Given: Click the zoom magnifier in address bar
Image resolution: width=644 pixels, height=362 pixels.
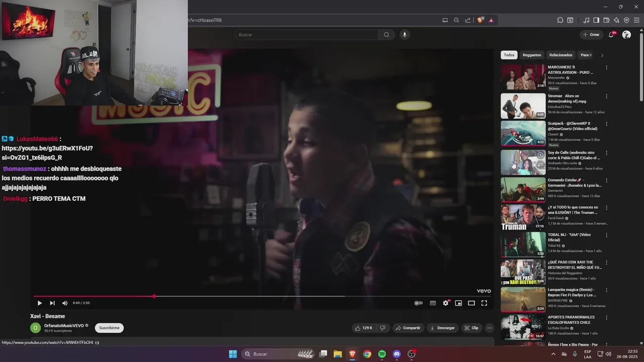Looking at the screenshot, I should click(x=456, y=20).
